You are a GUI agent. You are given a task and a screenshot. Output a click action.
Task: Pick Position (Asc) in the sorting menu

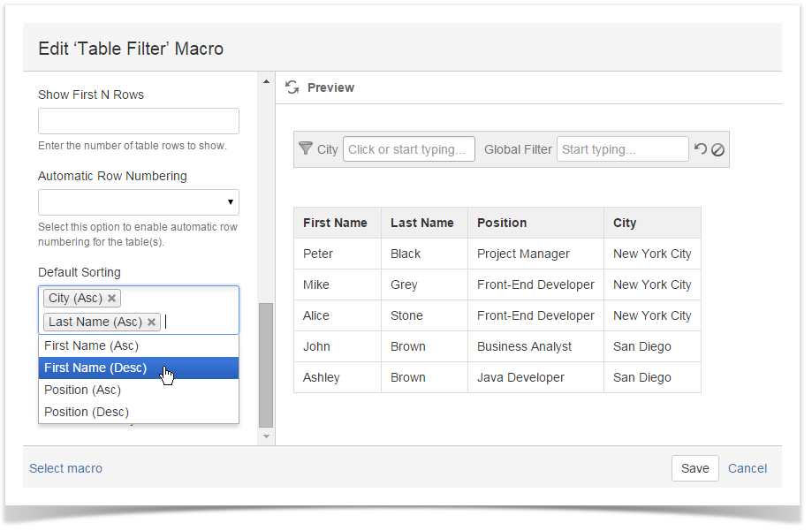[85, 390]
